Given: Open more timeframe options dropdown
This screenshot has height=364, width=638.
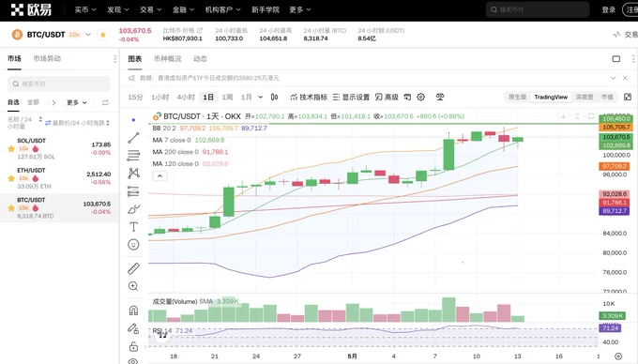Looking at the screenshot, I should [x=261, y=97].
